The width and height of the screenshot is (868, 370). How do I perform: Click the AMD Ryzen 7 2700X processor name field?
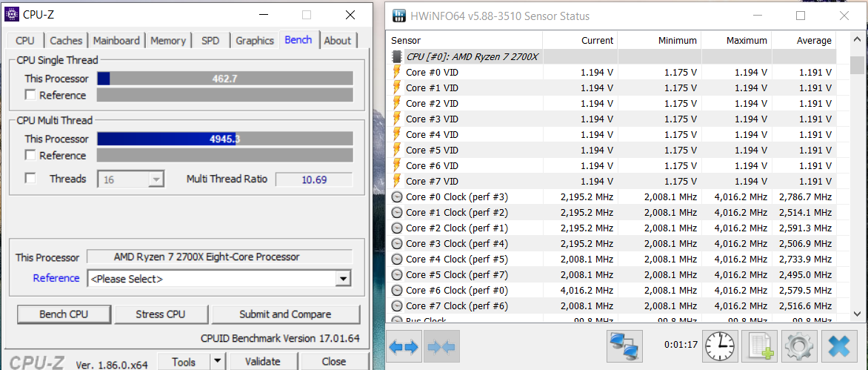219,257
